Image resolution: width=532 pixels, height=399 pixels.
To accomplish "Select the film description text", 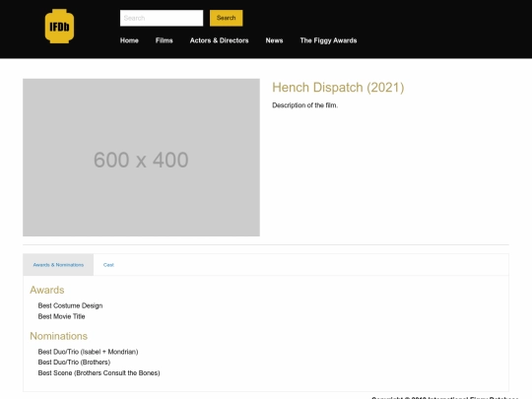I will [304, 105].
